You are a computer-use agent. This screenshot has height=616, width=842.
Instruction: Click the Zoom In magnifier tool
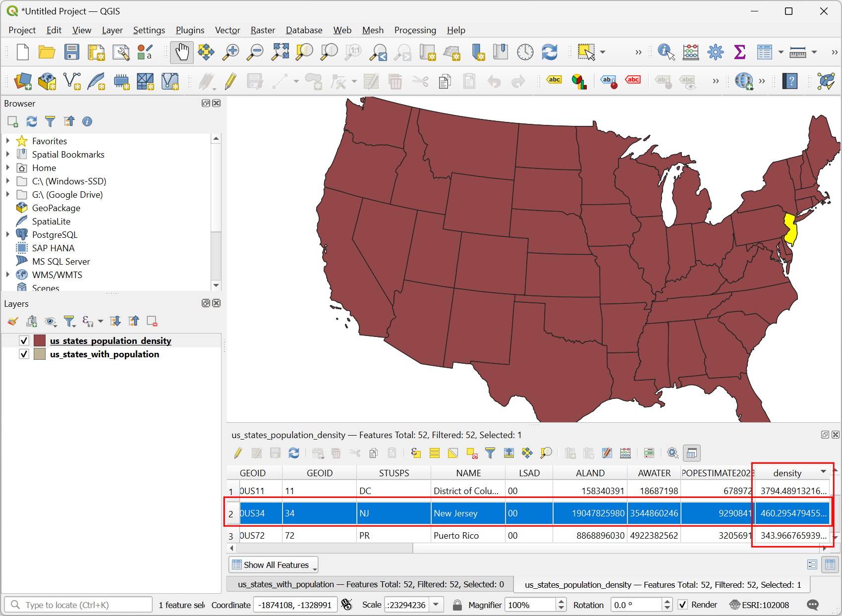[x=230, y=52]
